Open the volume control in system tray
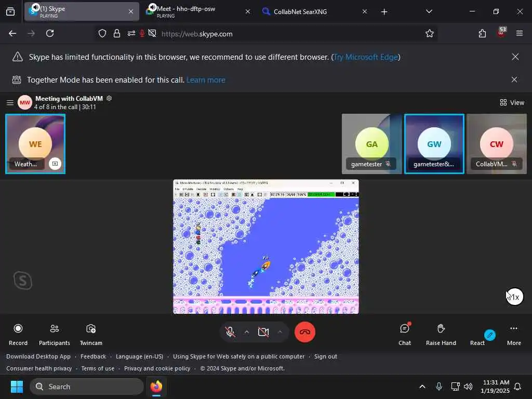This screenshot has height=399, width=532. 468,387
